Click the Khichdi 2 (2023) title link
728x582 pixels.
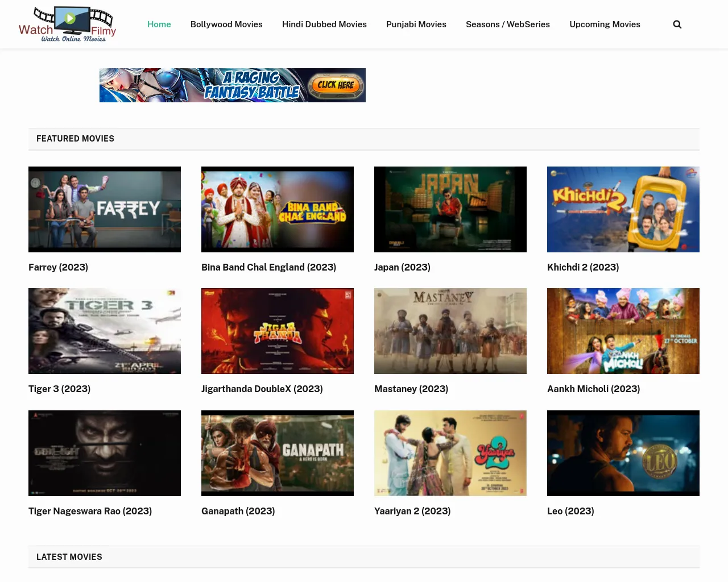pyautogui.click(x=583, y=267)
